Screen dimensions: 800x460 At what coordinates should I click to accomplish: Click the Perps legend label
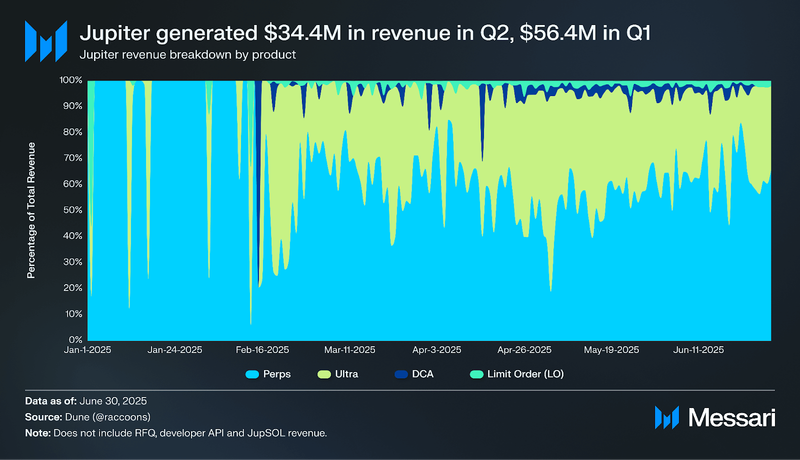tap(277, 374)
